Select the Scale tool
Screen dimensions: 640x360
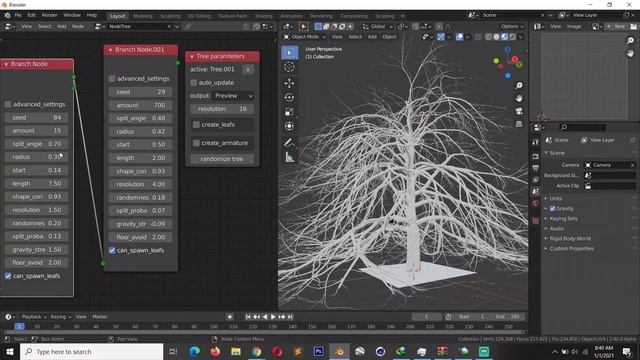coord(289,112)
